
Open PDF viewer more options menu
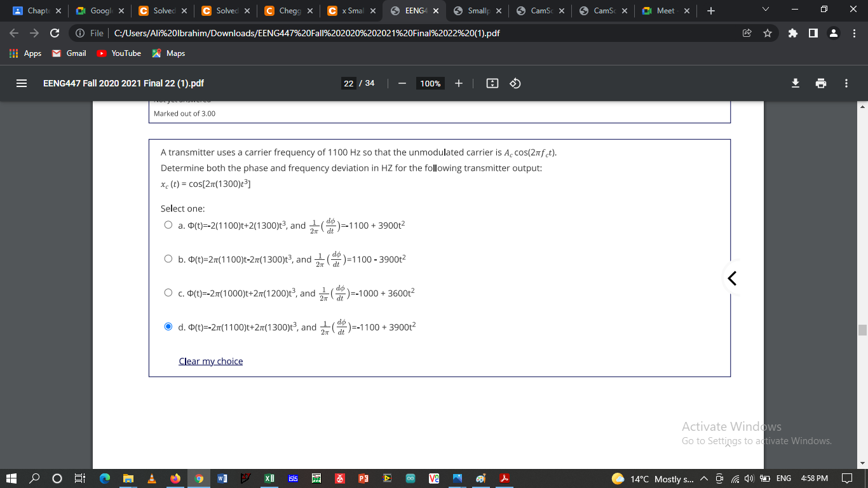(846, 83)
